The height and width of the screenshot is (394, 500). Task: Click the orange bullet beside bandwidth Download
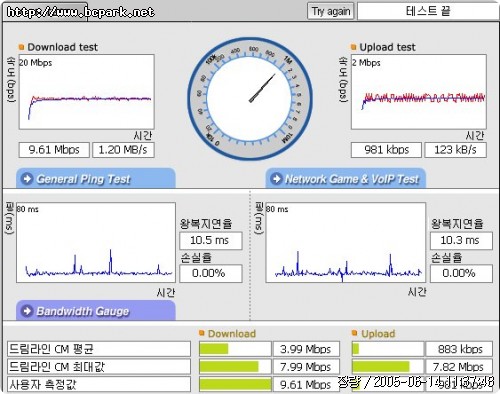pos(201,333)
